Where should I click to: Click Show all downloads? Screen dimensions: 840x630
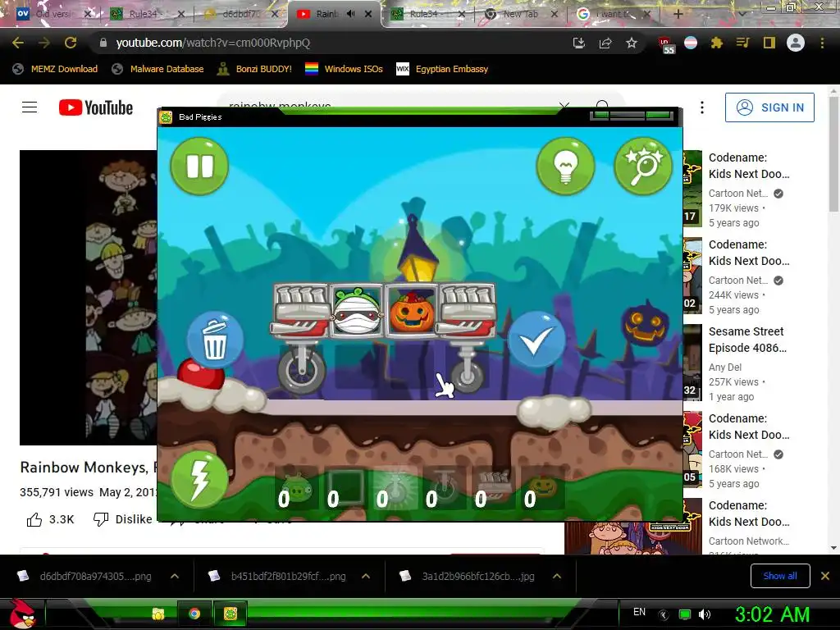(x=780, y=576)
